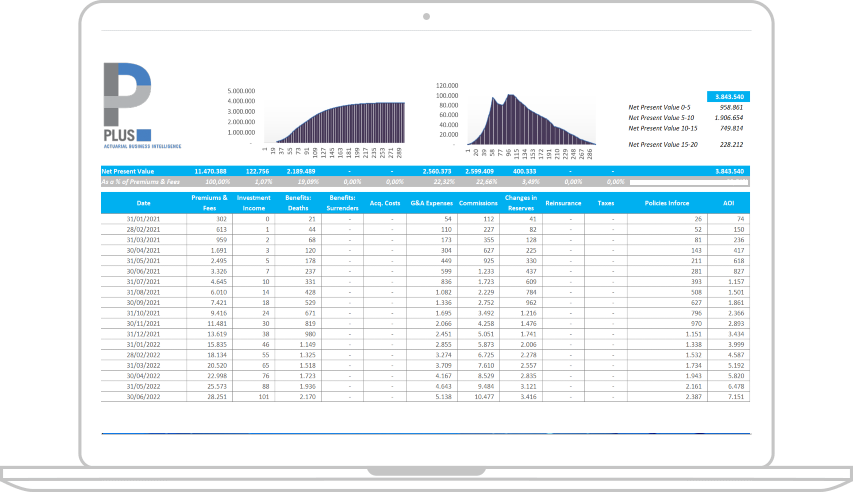Select the date cell 28/02/2022
This screenshot has height=492, width=853.
[x=144, y=355]
